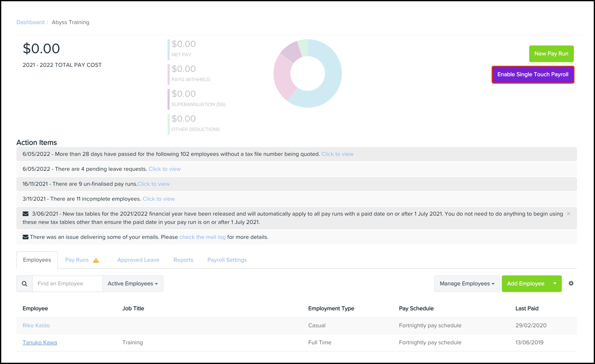
Task: Open the Add Employee split-button arrow
Action: 555,284
